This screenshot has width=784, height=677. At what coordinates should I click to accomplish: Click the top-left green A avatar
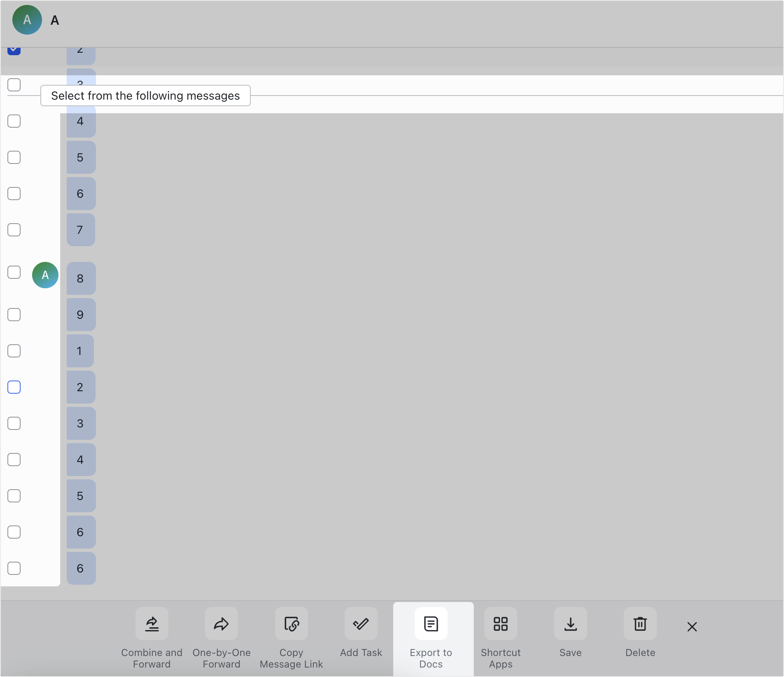27,19
